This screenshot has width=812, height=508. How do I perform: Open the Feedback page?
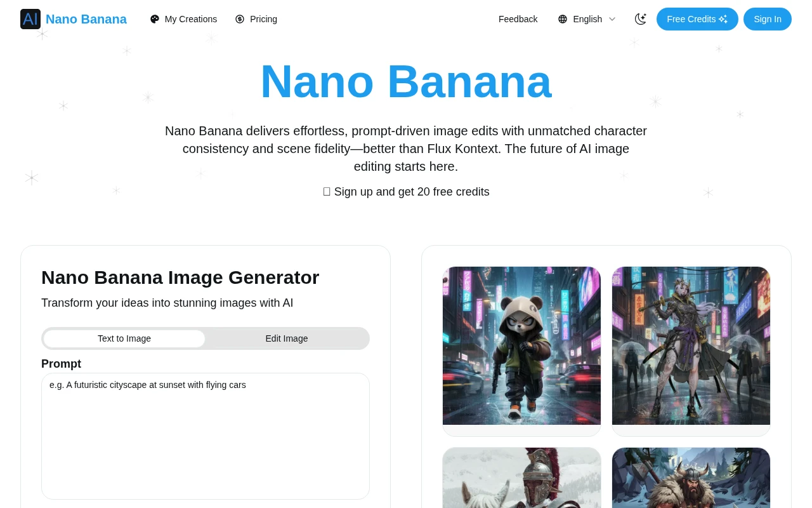coord(518,19)
